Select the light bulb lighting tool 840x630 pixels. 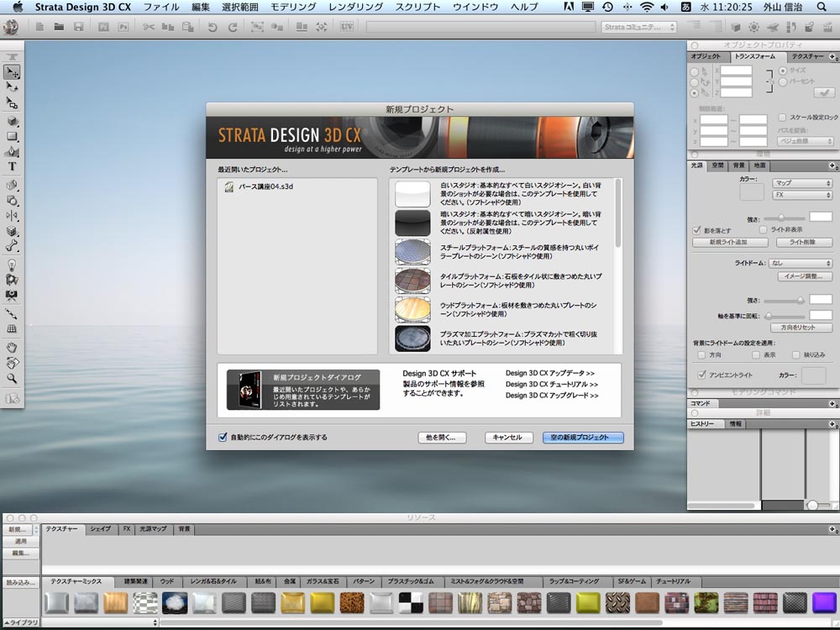(12, 265)
